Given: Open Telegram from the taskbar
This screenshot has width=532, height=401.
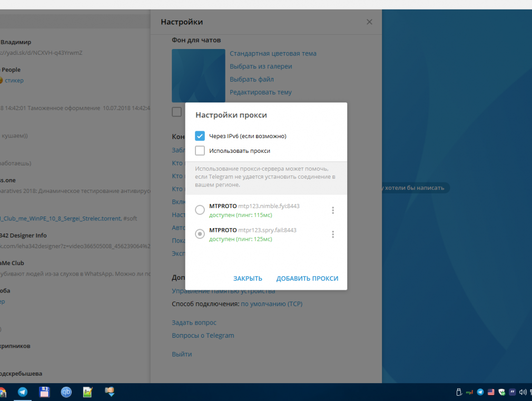Looking at the screenshot, I should pos(23,392).
